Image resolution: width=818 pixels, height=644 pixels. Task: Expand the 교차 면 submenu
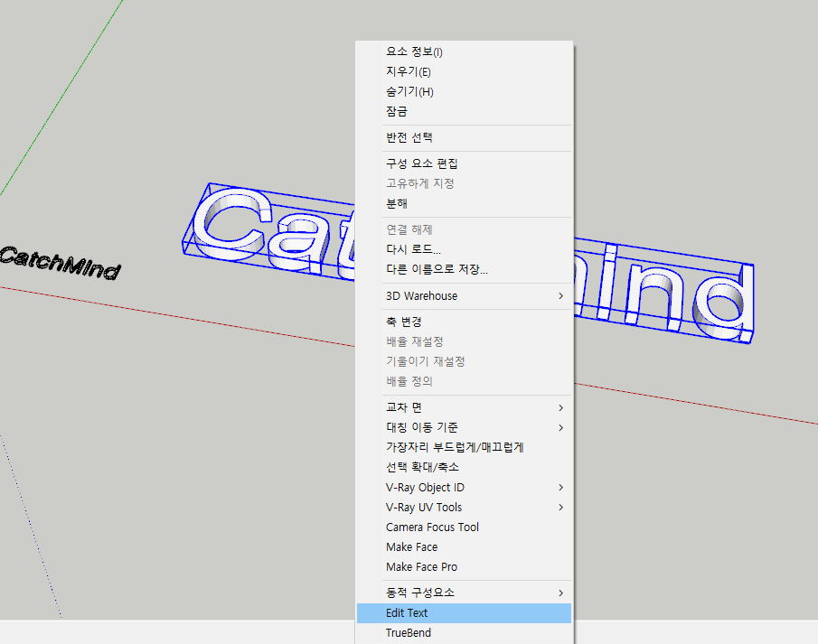pos(464,407)
